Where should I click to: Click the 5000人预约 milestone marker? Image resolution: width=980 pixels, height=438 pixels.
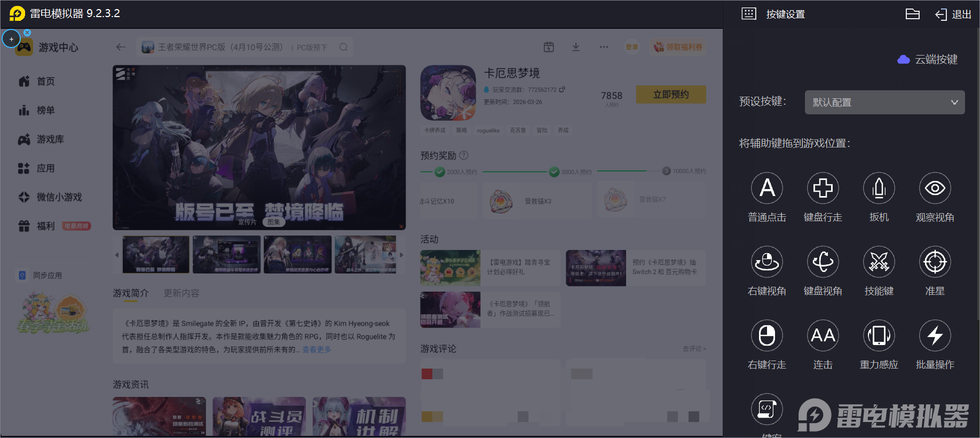click(555, 171)
